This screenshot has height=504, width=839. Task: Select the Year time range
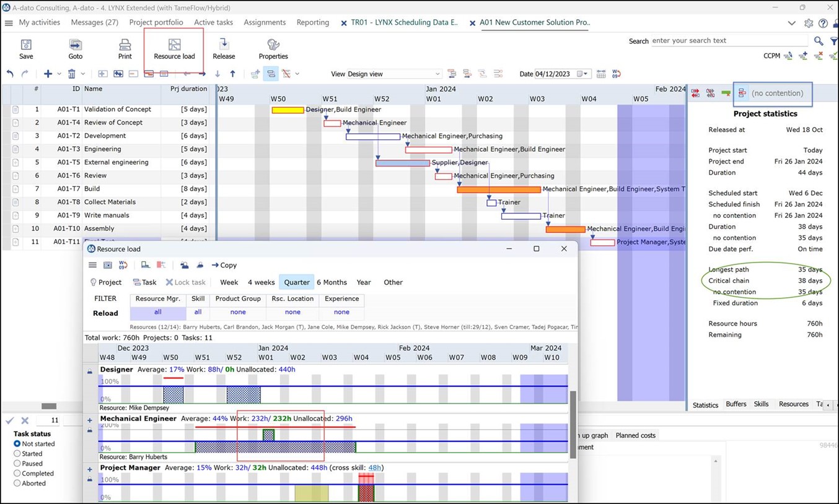(364, 282)
